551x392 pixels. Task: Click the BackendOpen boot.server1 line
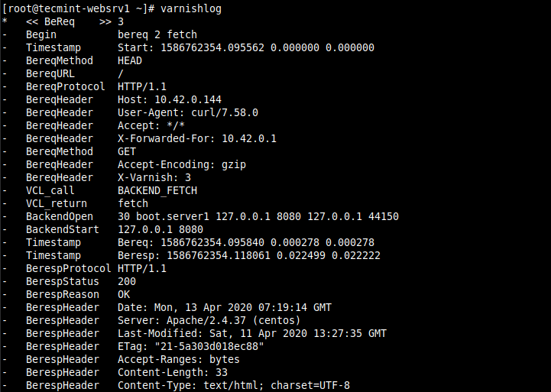click(x=212, y=216)
